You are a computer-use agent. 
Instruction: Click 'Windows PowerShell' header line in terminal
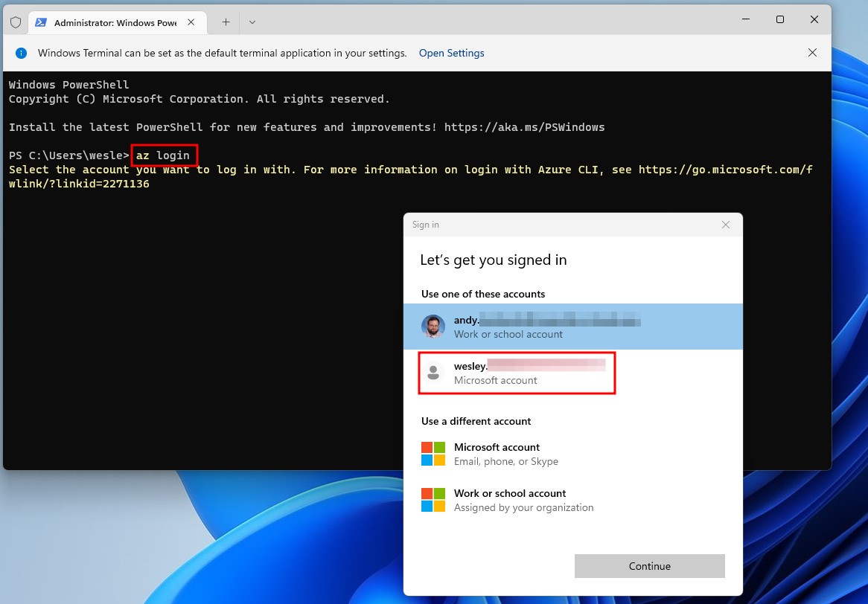pyautogui.click(x=68, y=85)
